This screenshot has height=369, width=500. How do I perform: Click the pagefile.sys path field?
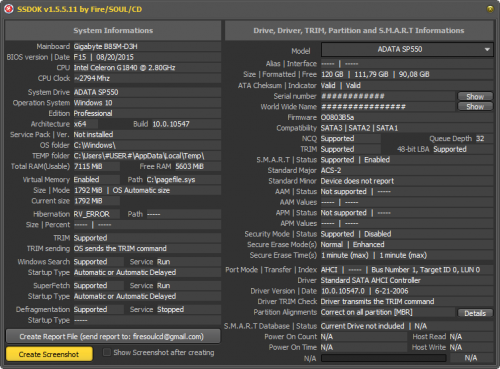pyautogui.click(x=183, y=180)
